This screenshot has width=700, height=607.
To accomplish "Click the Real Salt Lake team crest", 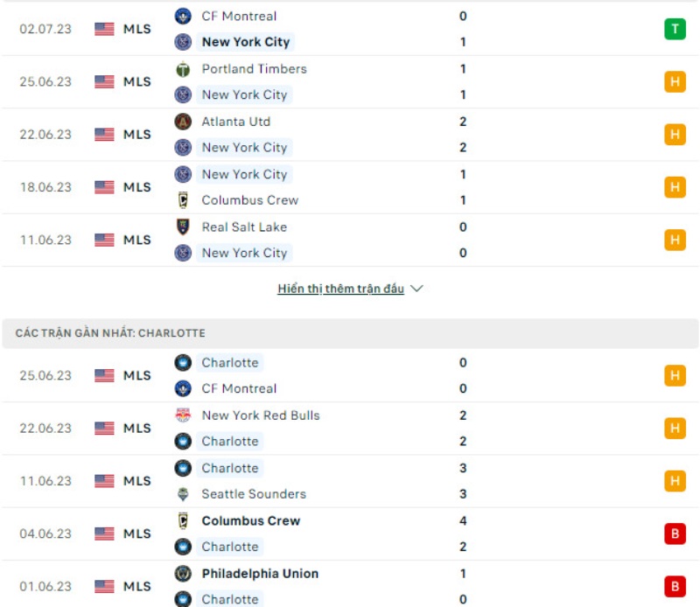I will [183, 227].
